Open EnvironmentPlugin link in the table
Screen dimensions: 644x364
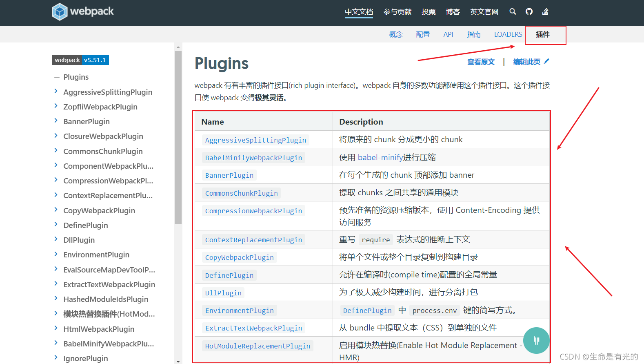239,310
